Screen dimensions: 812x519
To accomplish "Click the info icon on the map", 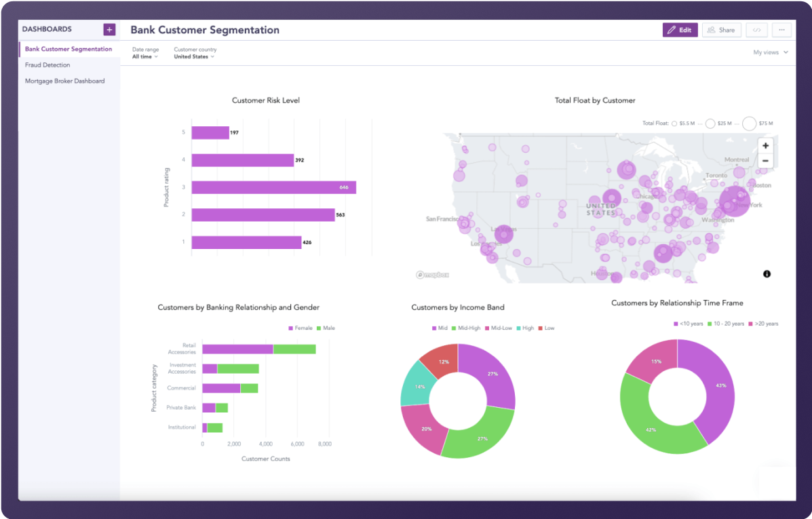I will tap(767, 273).
